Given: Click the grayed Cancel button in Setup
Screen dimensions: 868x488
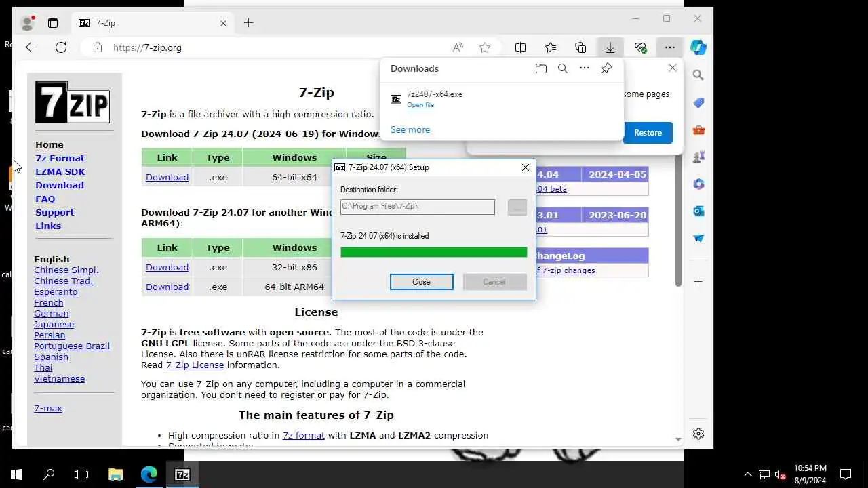Looking at the screenshot, I should pyautogui.click(x=494, y=282).
